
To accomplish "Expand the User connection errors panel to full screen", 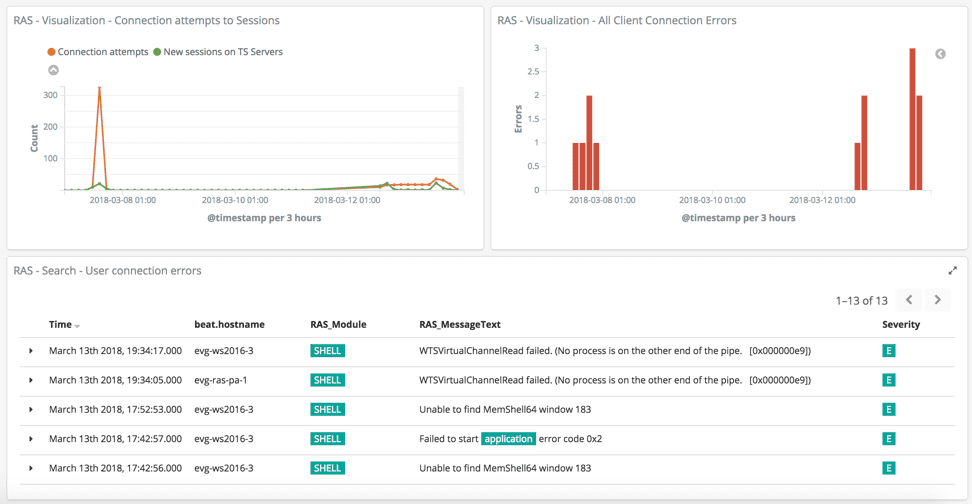I will (x=953, y=271).
